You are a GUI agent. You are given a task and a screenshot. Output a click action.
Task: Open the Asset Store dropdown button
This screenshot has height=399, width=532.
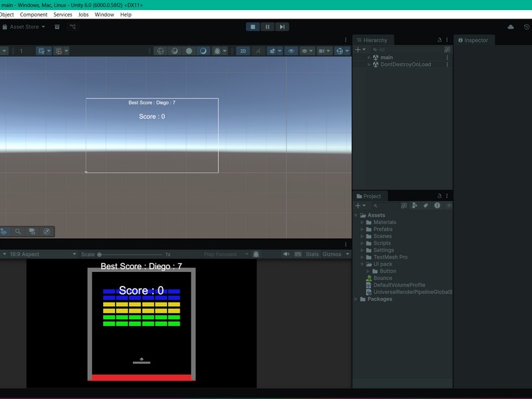pos(27,27)
